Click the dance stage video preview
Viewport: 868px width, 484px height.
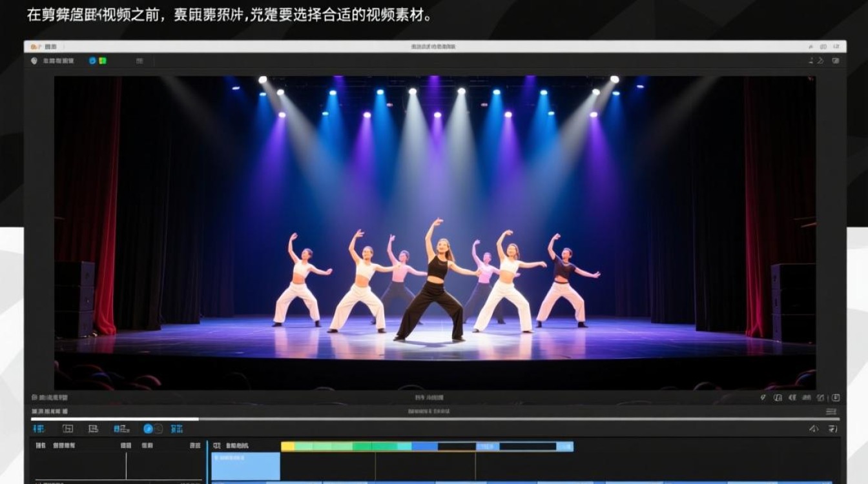click(x=435, y=233)
